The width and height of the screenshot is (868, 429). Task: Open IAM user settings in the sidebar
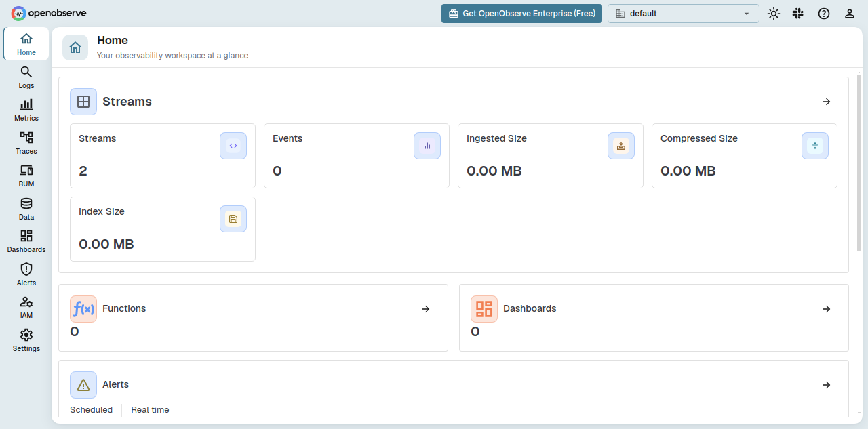coord(26,307)
